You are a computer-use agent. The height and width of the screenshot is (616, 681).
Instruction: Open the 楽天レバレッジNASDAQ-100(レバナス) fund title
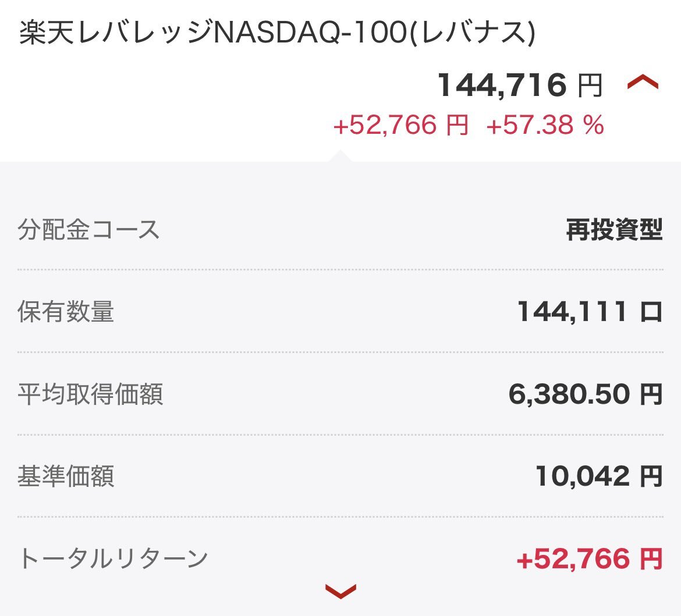(x=278, y=33)
